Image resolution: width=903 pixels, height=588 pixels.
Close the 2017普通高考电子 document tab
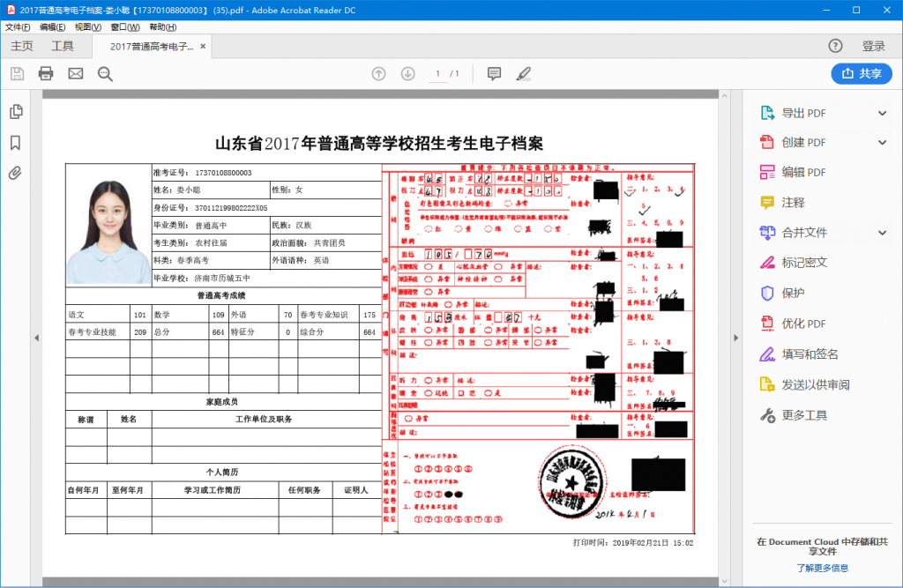203,46
